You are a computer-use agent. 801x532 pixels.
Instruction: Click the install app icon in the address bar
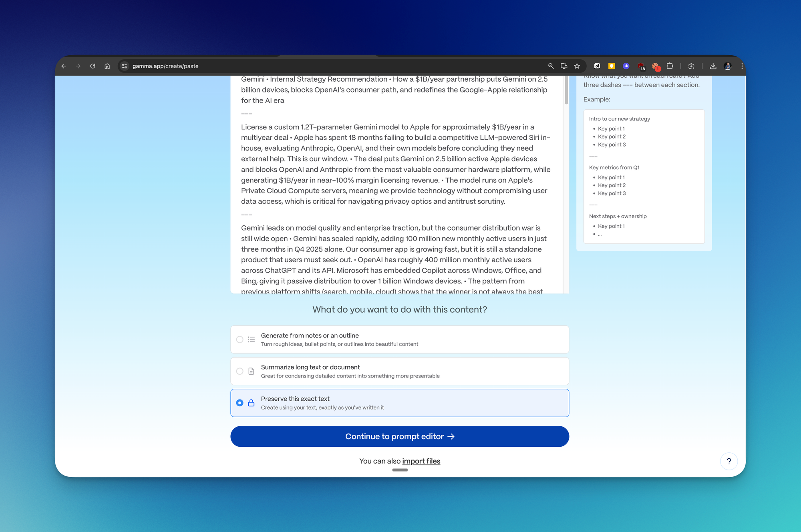pyautogui.click(x=564, y=66)
